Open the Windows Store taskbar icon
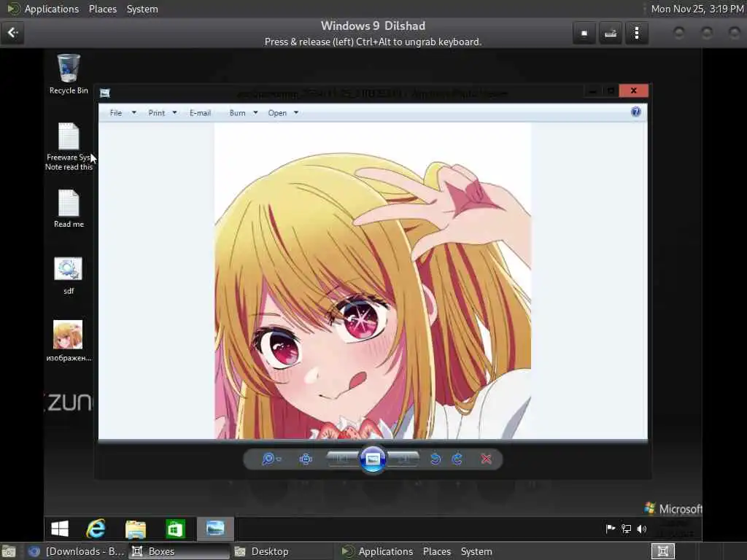Screen dimensions: 747x560 pyautogui.click(x=175, y=529)
